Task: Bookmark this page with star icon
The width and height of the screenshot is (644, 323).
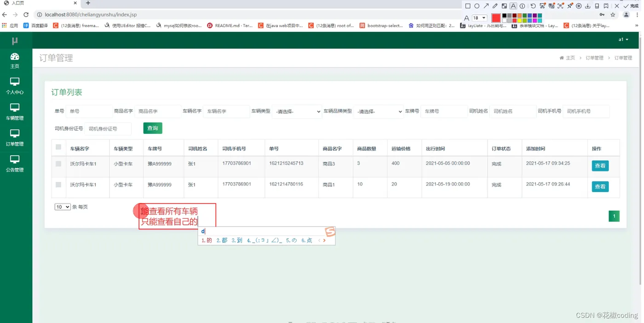Action: pyautogui.click(x=613, y=15)
